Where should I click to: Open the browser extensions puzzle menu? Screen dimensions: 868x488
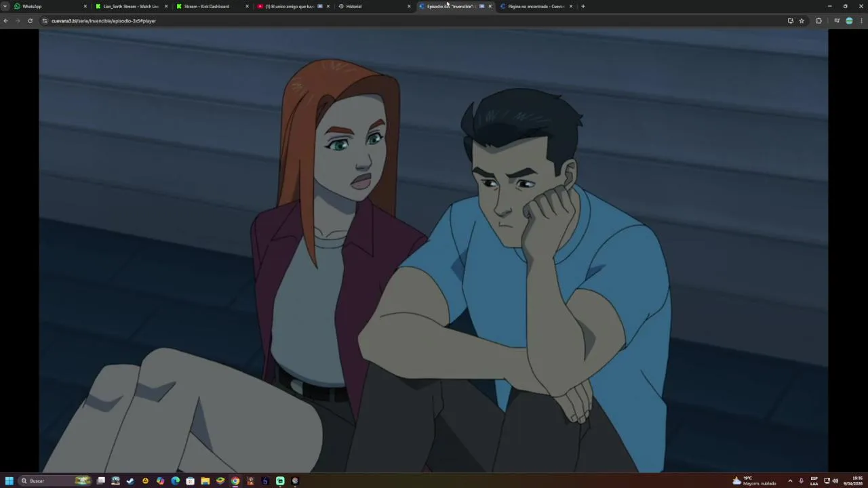818,20
